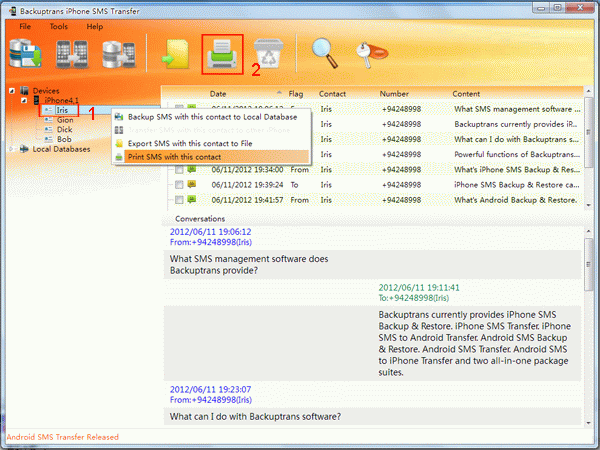
Task: Sort messages by the Flag column header
Action: 296,94
